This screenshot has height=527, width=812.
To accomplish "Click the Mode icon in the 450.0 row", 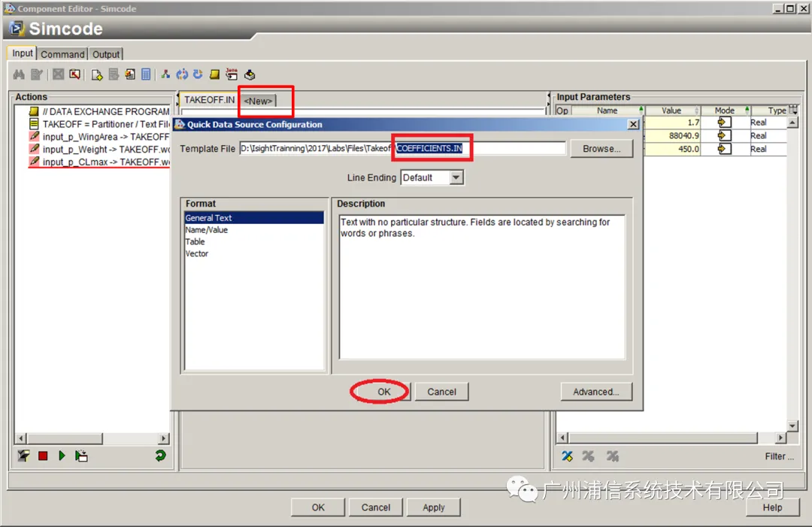I will [x=724, y=149].
